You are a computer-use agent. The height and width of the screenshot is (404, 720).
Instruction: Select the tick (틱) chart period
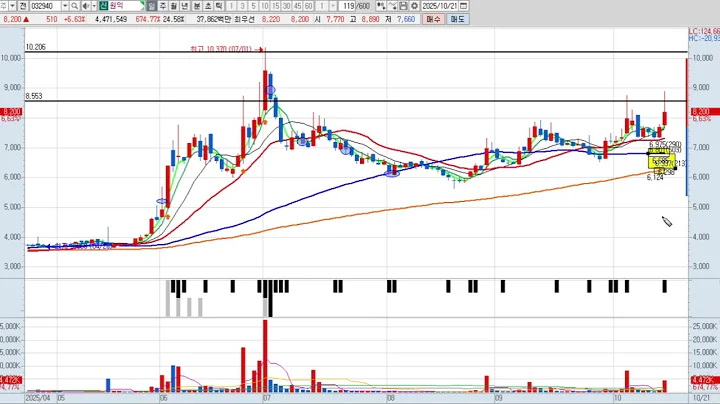coord(219,6)
